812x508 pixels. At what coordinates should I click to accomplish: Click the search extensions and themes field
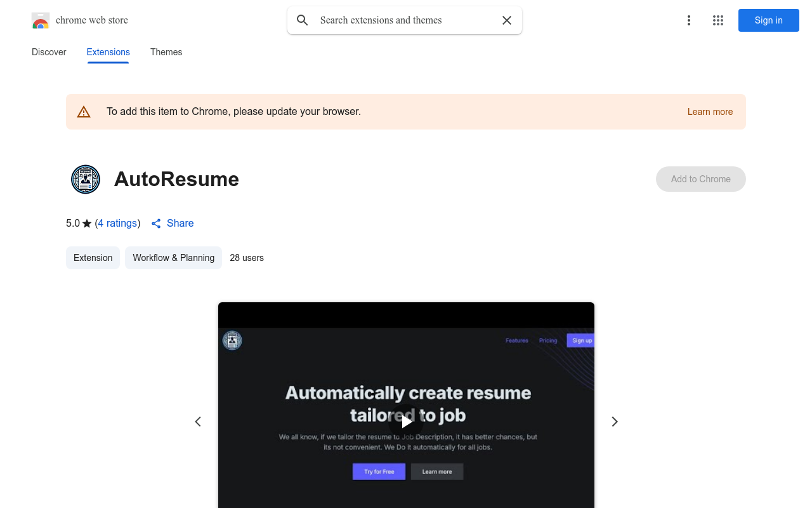click(x=405, y=20)
